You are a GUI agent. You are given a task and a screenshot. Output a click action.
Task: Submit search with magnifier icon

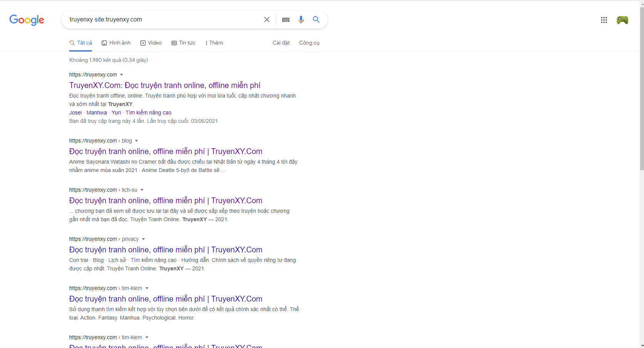(x=316, y=20)
